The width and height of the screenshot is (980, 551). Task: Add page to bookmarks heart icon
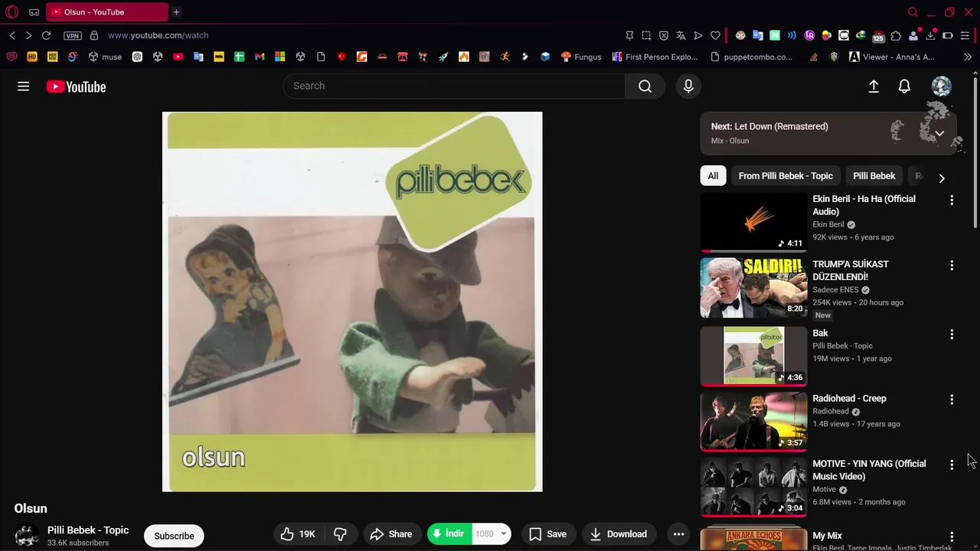pyautogui.click(x=715, y=35)
